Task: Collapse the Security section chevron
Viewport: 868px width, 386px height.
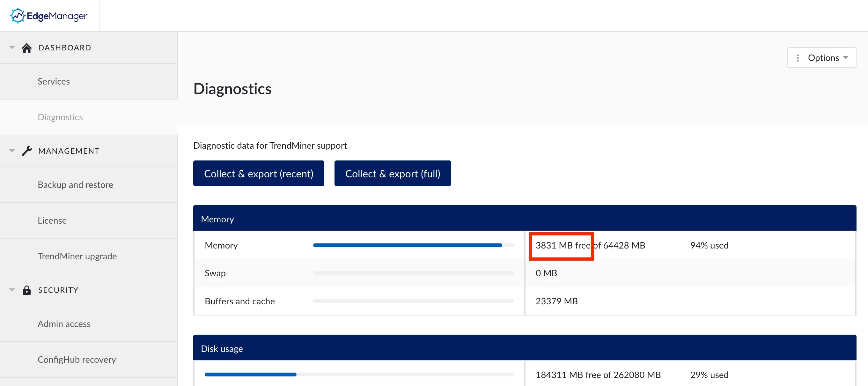Action: [12, 290]
